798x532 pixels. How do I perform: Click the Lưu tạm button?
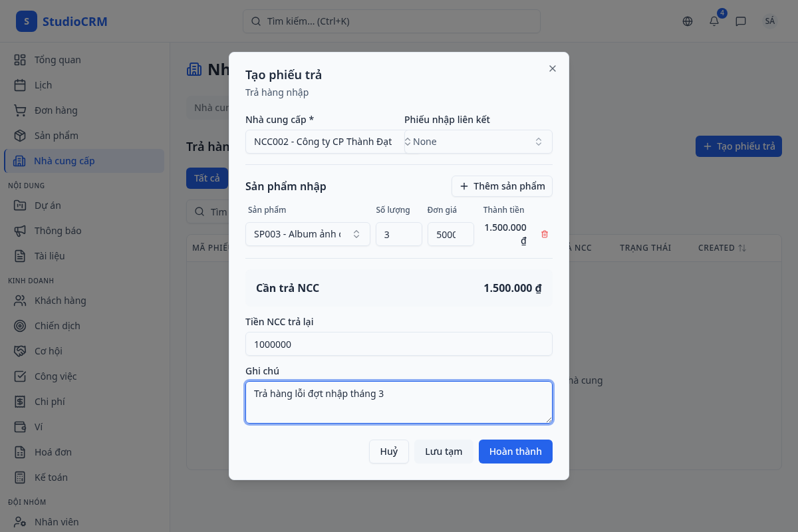444,452
